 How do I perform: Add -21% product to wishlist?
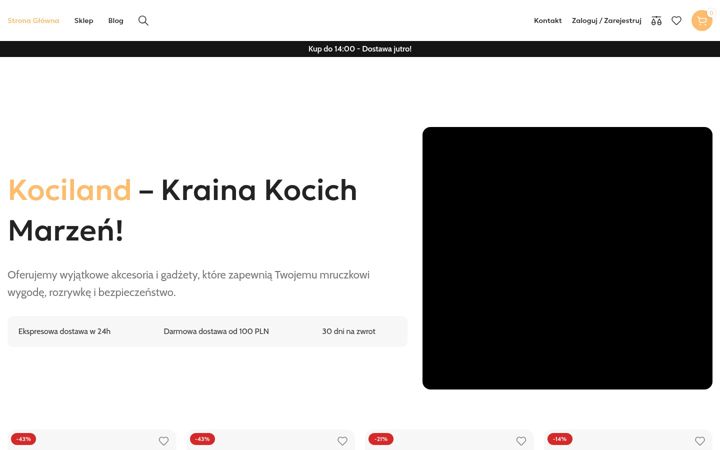[521, 441]
